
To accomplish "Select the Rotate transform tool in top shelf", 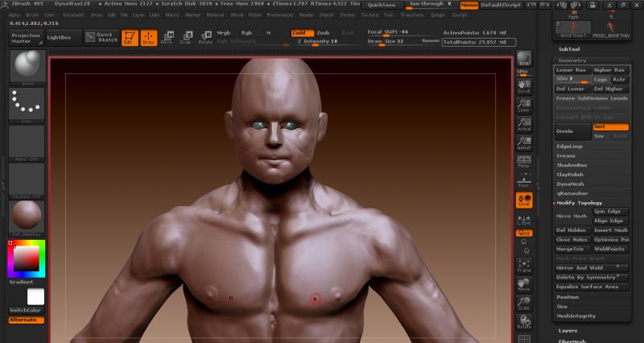I will click(x=205, y=38).
